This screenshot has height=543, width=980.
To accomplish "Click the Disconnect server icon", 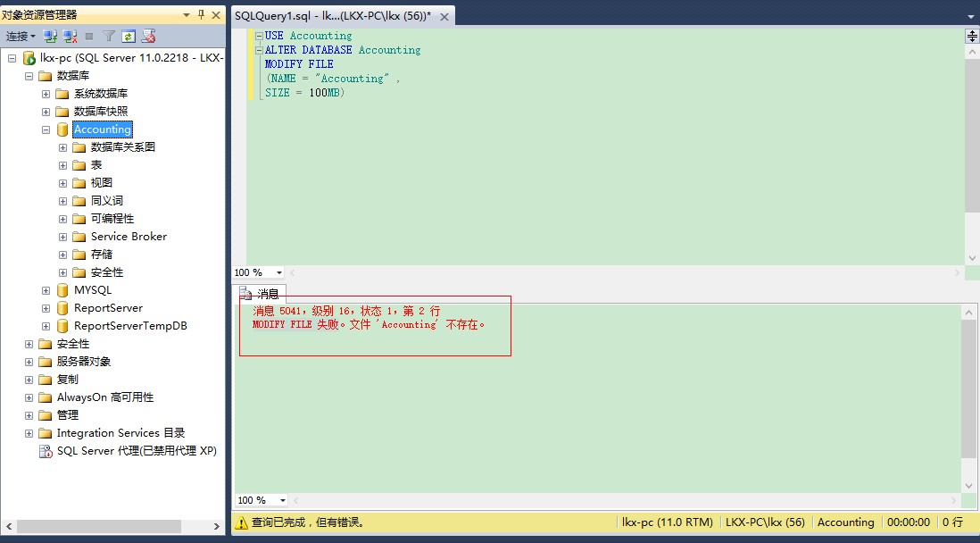I will (69, 37).
